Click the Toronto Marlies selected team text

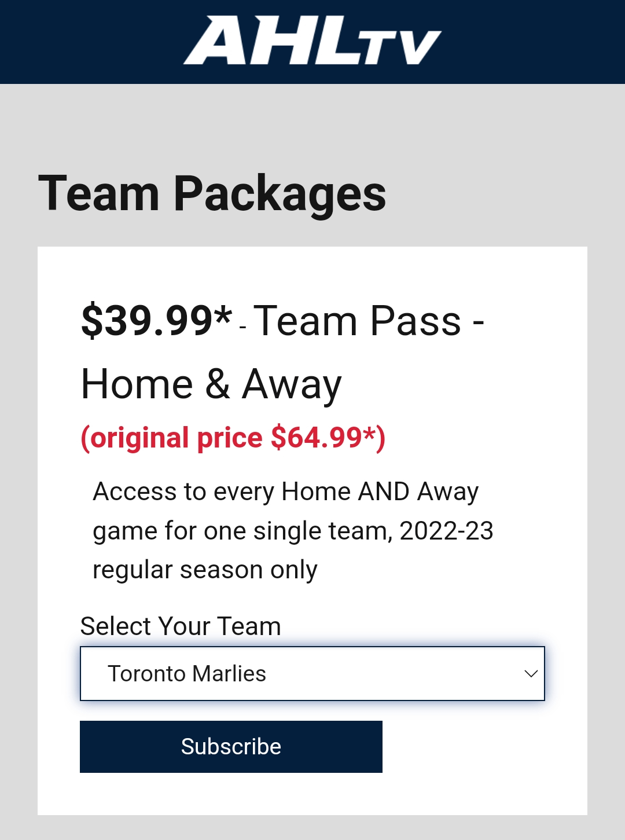187,673
